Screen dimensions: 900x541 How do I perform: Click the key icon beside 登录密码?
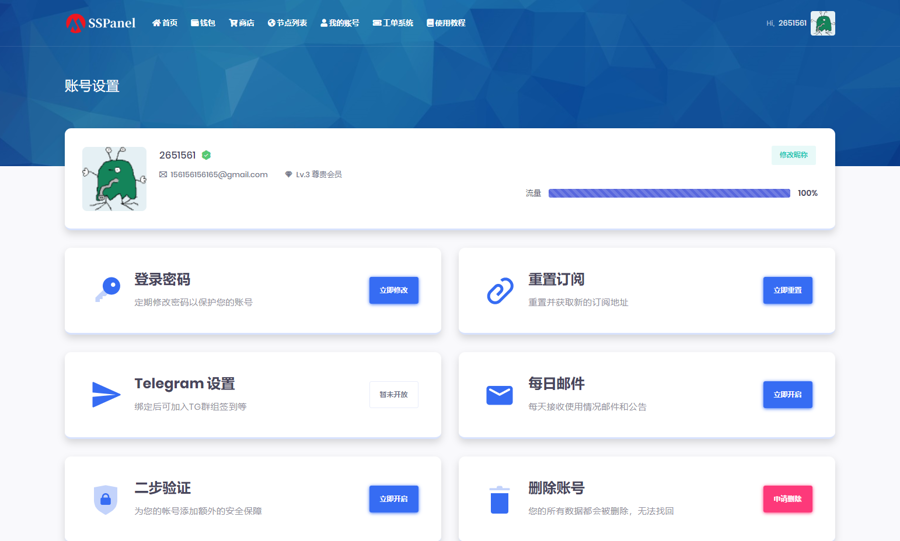point(106,290)
